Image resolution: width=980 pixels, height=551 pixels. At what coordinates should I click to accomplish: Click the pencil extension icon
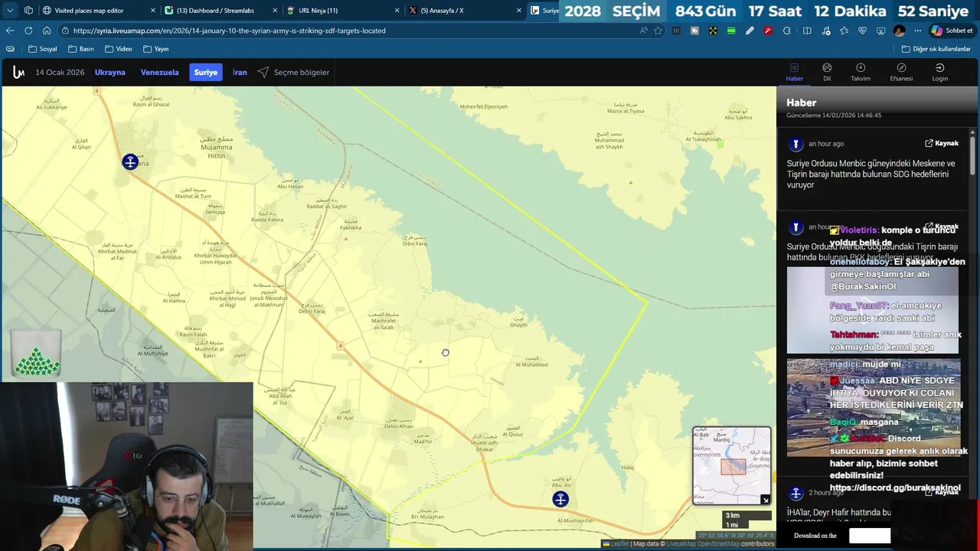click(x=750, y=31)
